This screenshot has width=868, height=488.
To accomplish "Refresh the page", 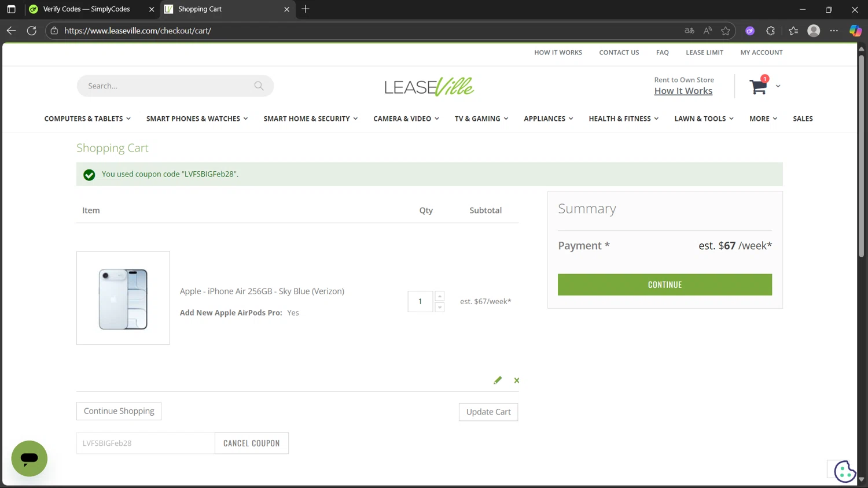I will pyautogui.click(x=32, y=31).
